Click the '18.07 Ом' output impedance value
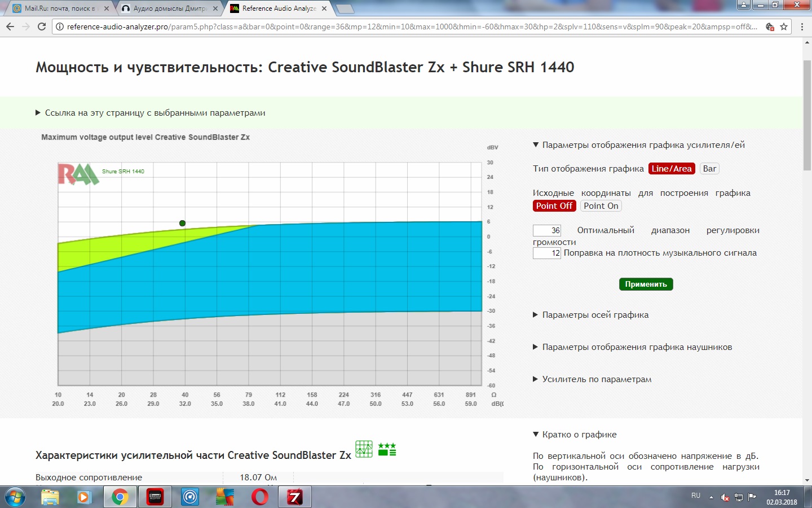 point(258,478)
